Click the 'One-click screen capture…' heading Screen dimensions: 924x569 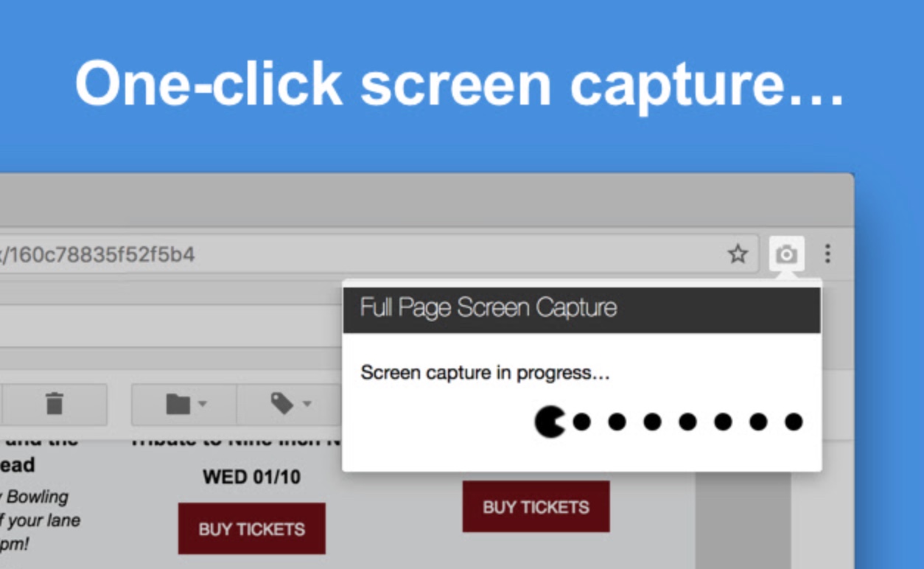coord(460,82)
